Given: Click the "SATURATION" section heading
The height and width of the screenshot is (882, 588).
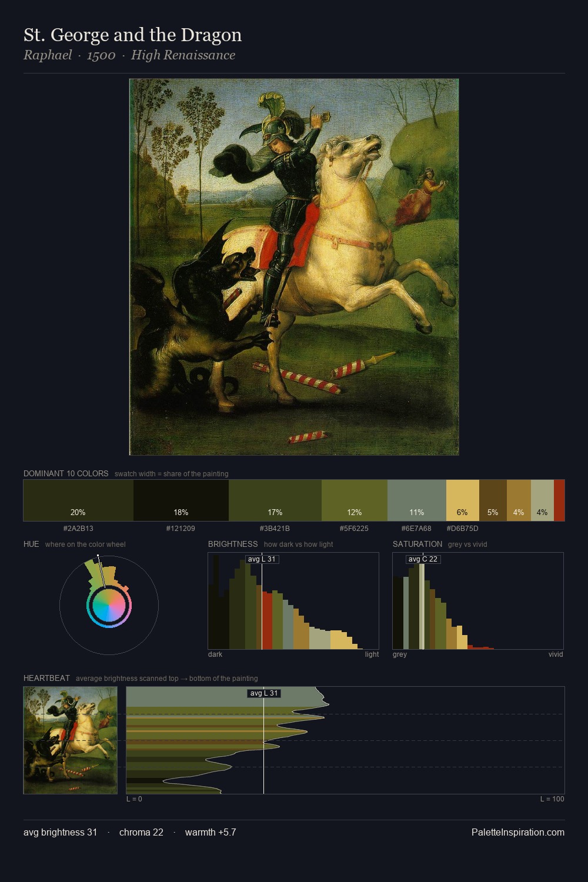Looking at the screenshot, I should click(417, 544).
